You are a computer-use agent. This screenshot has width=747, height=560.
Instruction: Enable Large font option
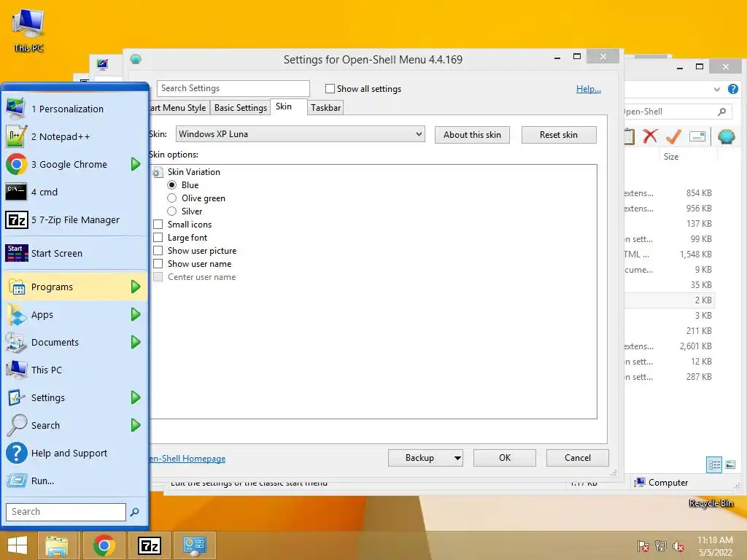(158, 237)
